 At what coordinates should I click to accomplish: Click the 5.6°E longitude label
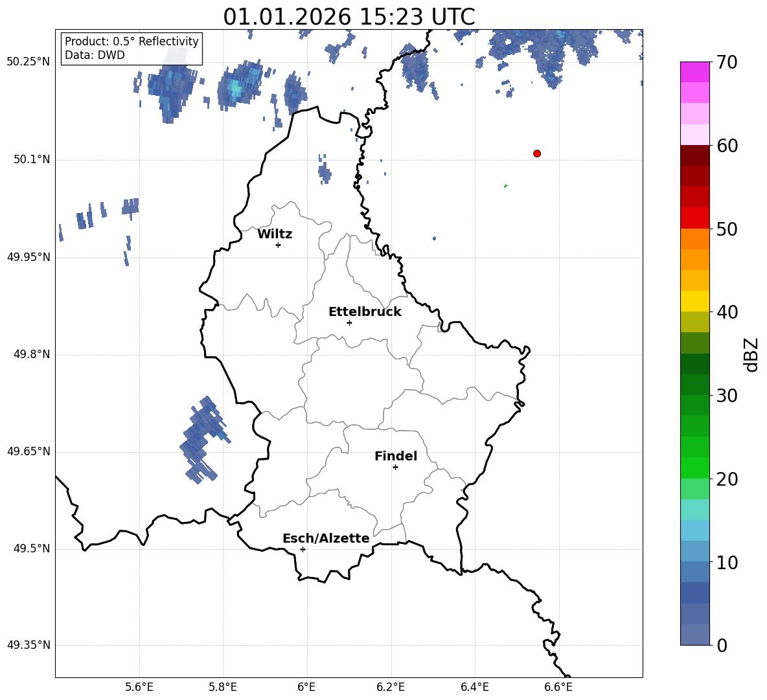pyautogui.click(x=139, y=687)
